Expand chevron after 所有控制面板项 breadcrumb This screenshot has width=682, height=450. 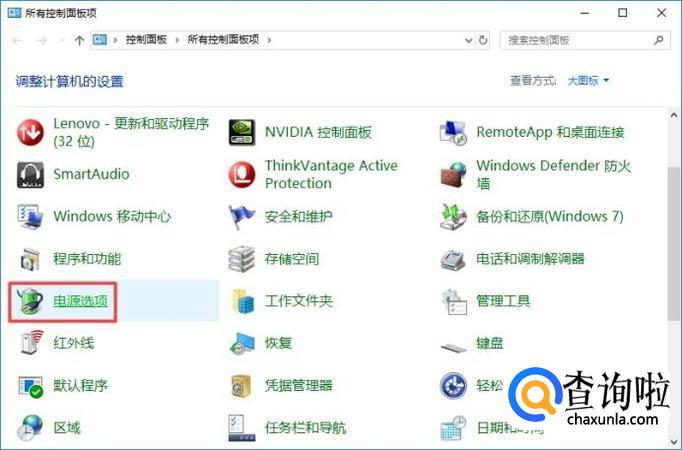pyautogui.click(x=269, y=40)
